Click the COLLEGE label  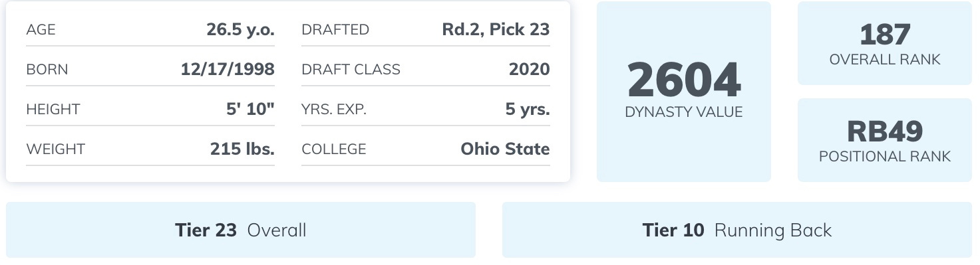334,149
